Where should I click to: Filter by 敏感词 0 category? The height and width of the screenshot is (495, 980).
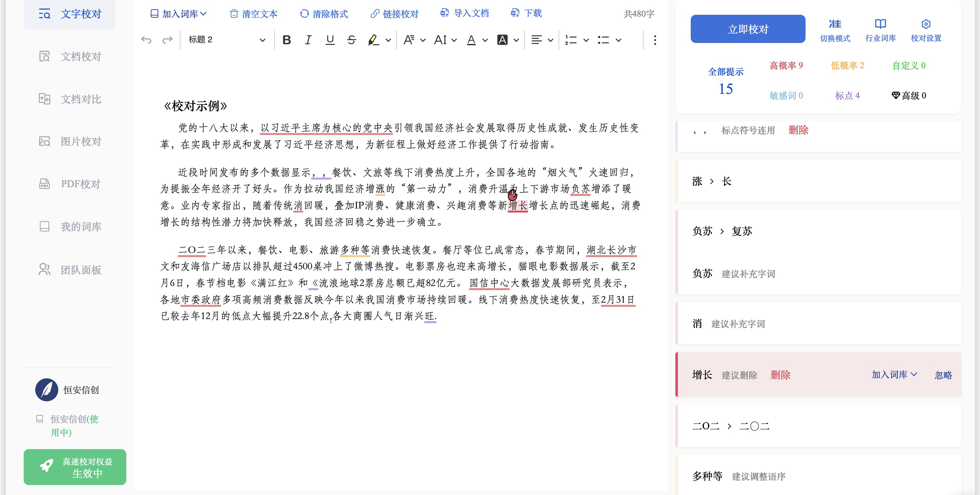[786, 95]
